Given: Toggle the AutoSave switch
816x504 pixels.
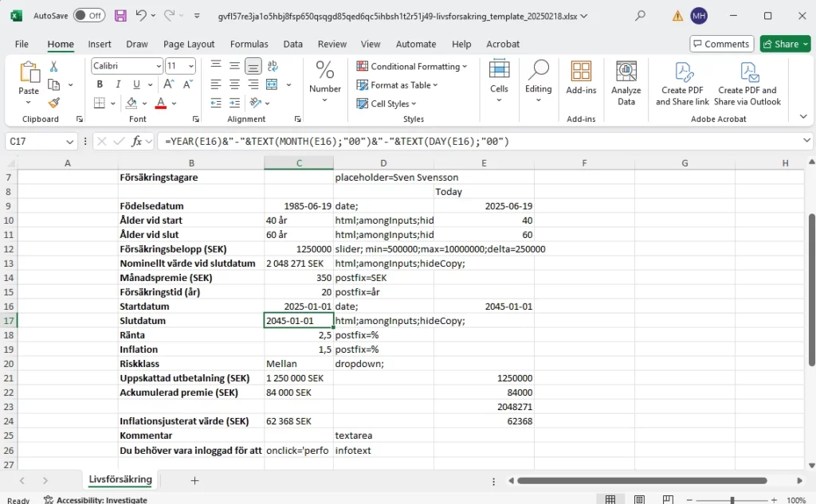Looking at the screenshot, I should (x=89, y=16).
